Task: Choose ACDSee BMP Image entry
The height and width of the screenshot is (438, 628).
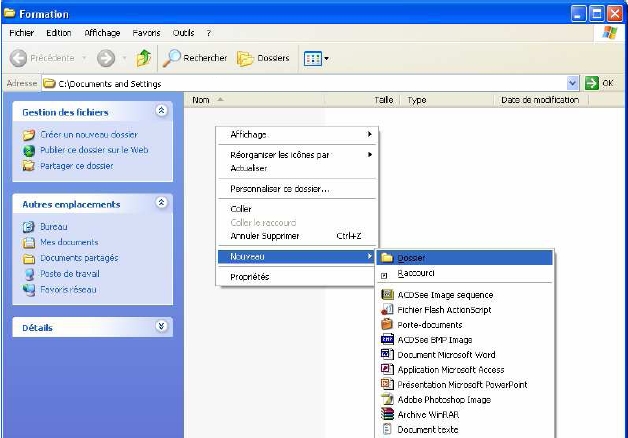Action: pyautogui.click(x=465, y=340)
